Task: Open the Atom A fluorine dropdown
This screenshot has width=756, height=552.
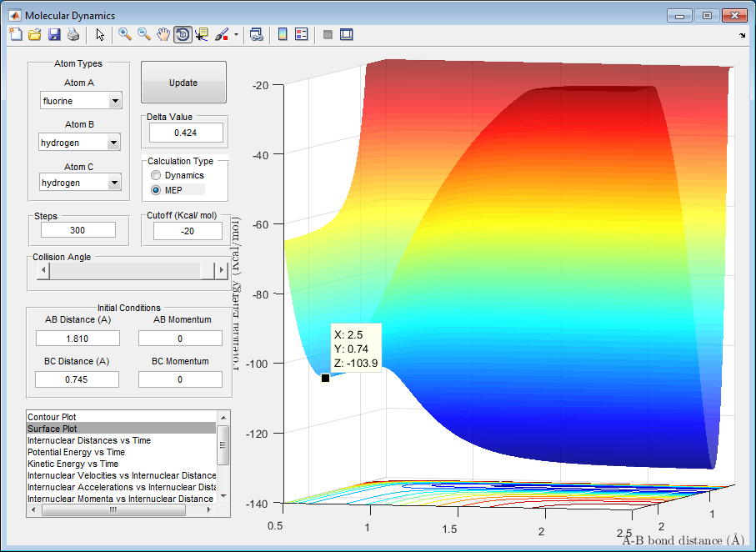Action: 81,102
